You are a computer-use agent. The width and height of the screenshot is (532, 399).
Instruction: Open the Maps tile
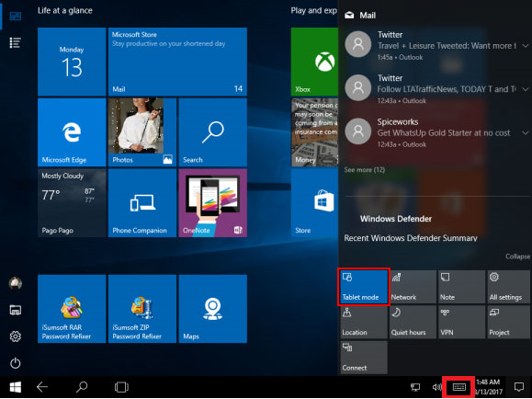click(213, 309)
